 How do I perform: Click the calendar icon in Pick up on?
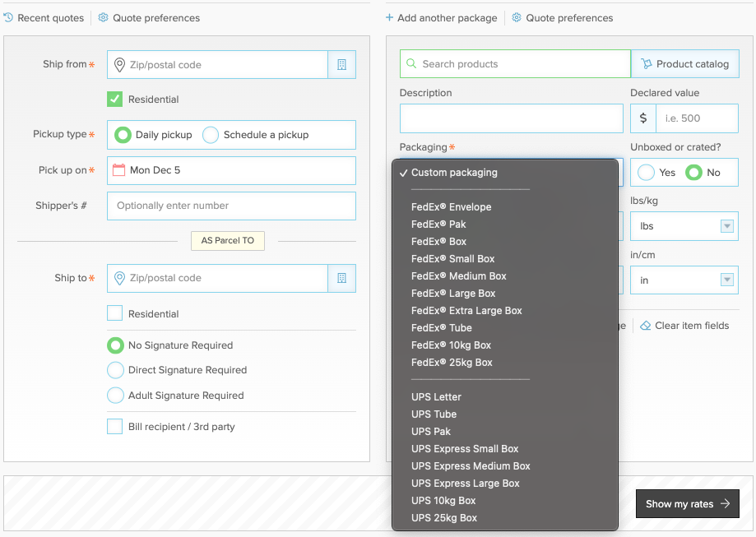[119, 170]
